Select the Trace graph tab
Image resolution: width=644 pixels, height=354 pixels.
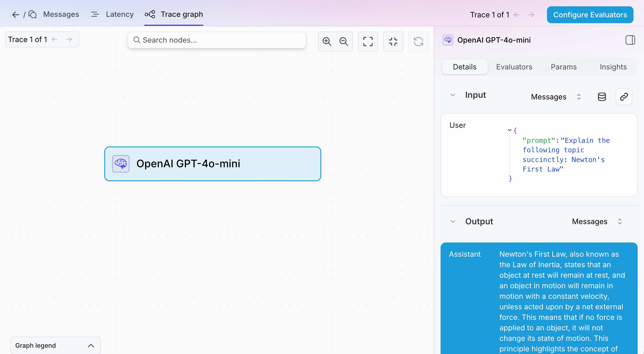click(174, 14)
